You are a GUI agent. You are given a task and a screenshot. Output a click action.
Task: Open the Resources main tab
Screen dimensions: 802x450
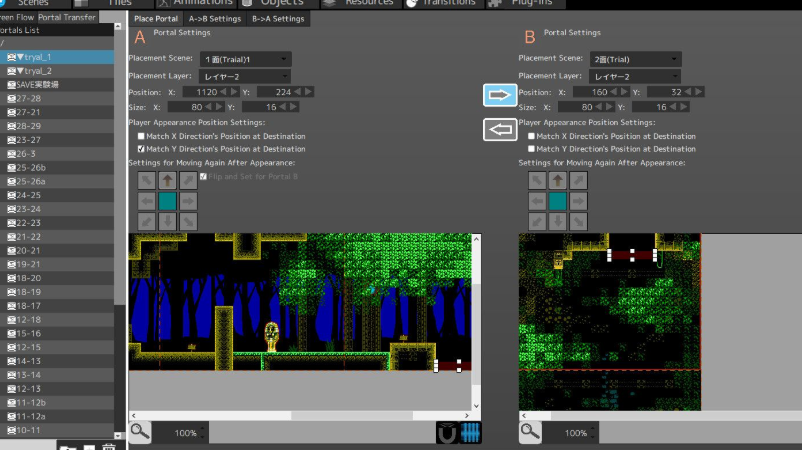[x=361, y=3]
